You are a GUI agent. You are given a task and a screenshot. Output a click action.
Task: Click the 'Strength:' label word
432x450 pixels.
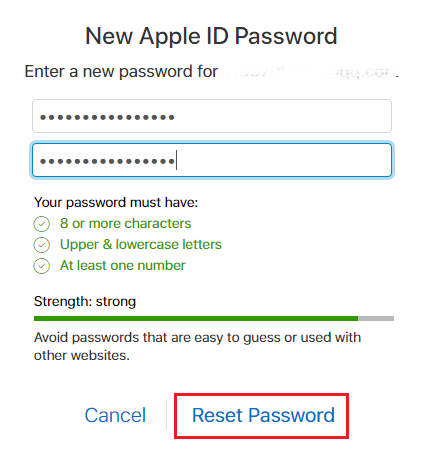click(63, 302)
